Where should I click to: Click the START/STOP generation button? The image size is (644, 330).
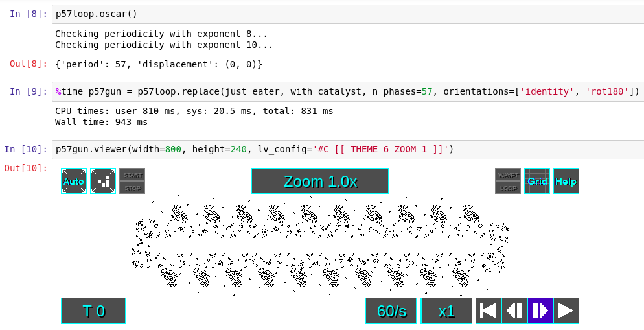(x=132, y=181)
